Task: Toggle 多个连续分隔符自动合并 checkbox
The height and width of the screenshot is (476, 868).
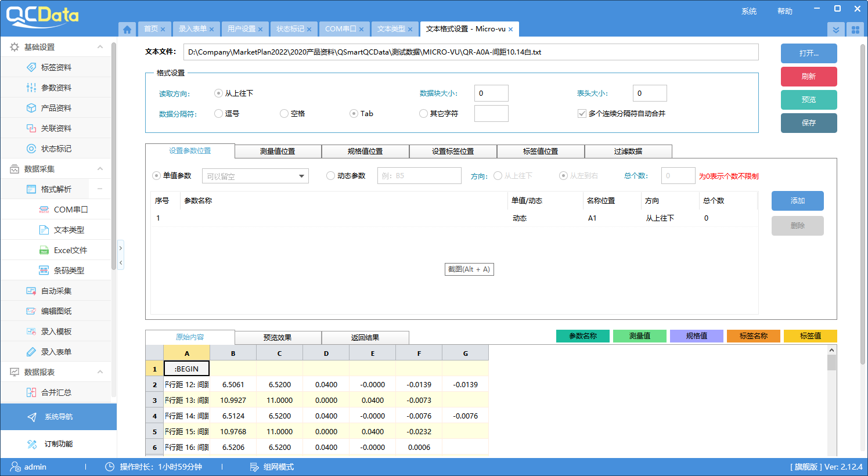Action: click(x=582, y=114)
